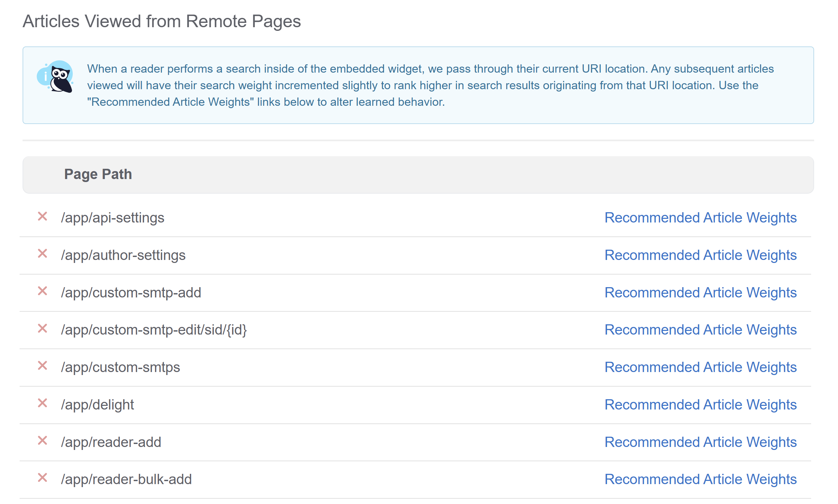838x504 pixels.
Task: Click red X beside /app/custom-smtp-add
Action: point(42,291)
